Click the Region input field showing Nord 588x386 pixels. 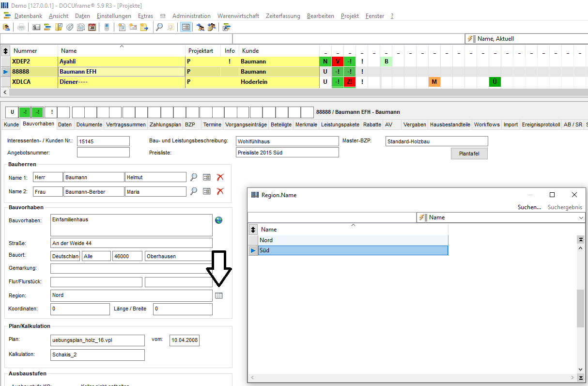coord(131,295)
